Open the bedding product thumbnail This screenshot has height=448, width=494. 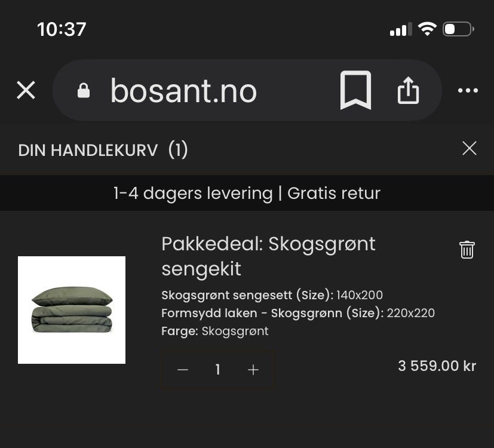tap(72, 310)
